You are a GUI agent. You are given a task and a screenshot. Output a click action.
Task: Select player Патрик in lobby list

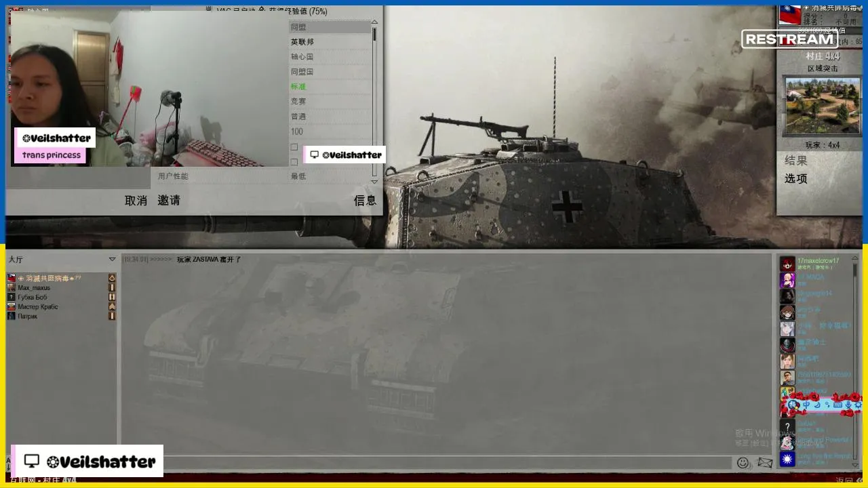click(x=28, y=317)
